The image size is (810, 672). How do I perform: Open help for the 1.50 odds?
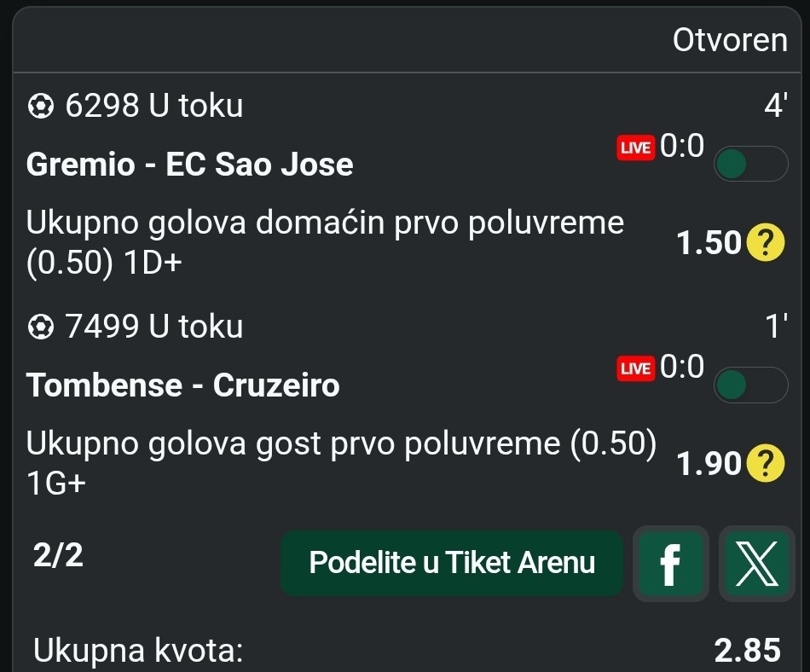[765, 244]
